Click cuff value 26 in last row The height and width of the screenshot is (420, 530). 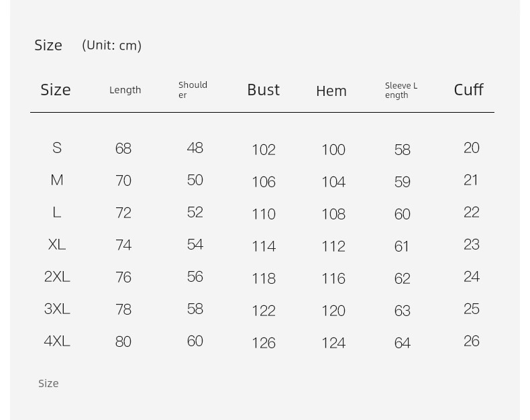coord(472,342)
